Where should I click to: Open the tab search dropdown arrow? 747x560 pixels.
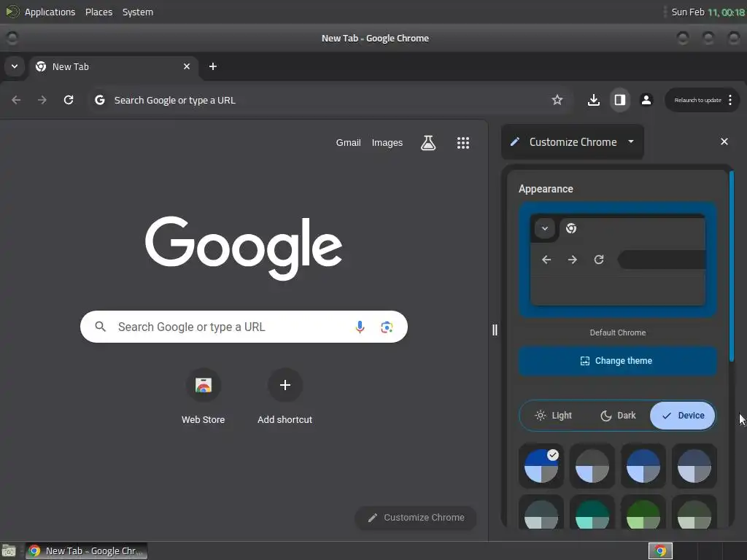pyautogui.click(x=15, y=66)
